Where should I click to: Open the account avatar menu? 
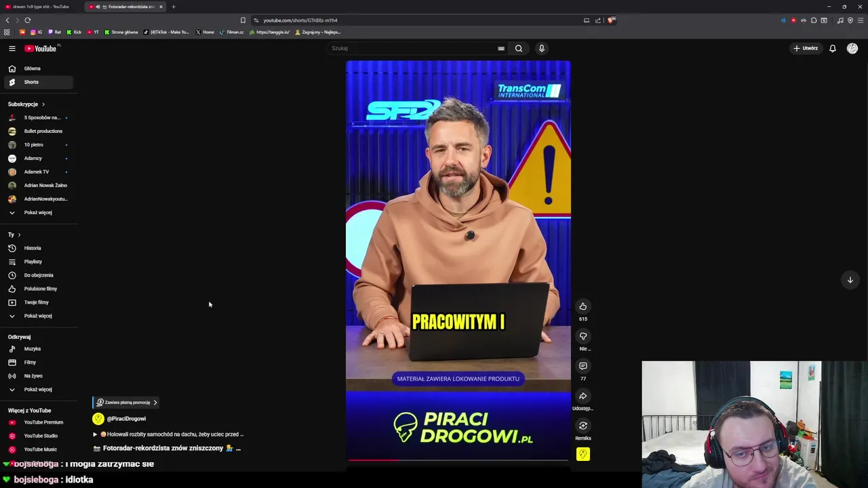852,48
